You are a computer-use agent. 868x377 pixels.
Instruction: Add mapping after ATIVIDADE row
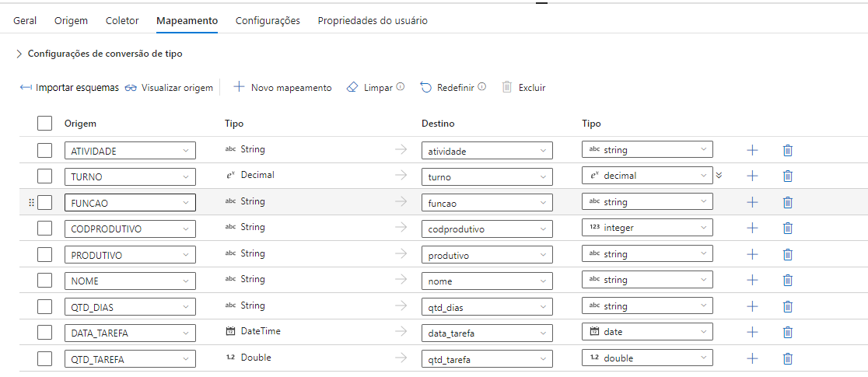(x=752, y=150)
